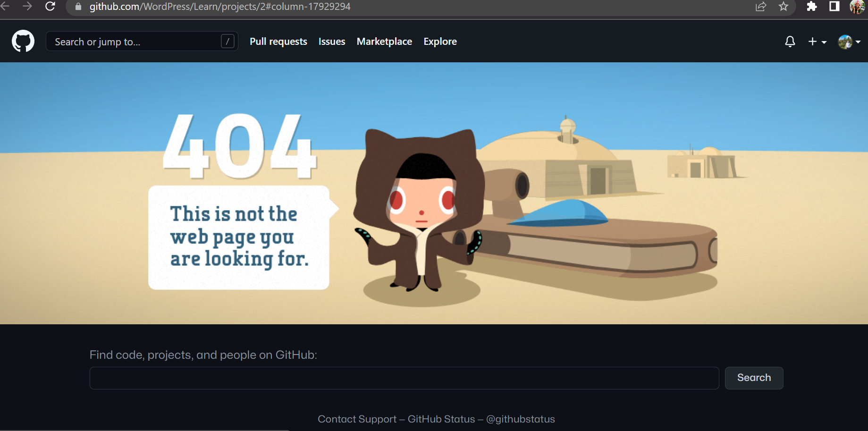The image size is (868, 431).
Task: Toggle the browser side panel icon
Action: [834, 7]
